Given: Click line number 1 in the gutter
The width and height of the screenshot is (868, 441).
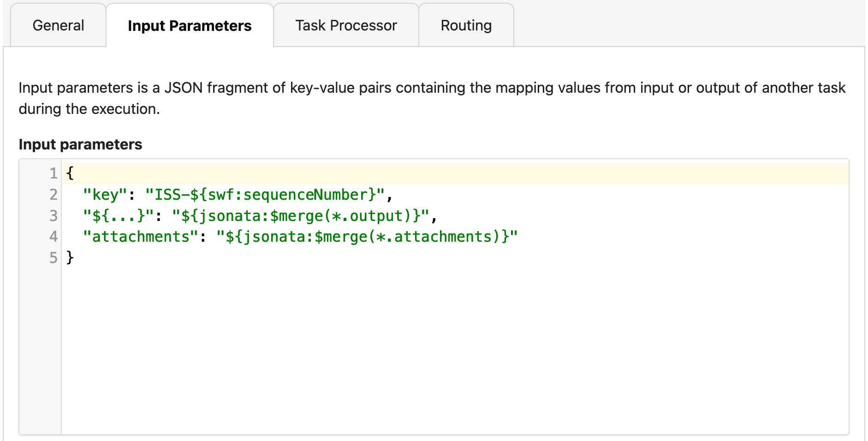Looking at the screenshot, I should point(54,173).
